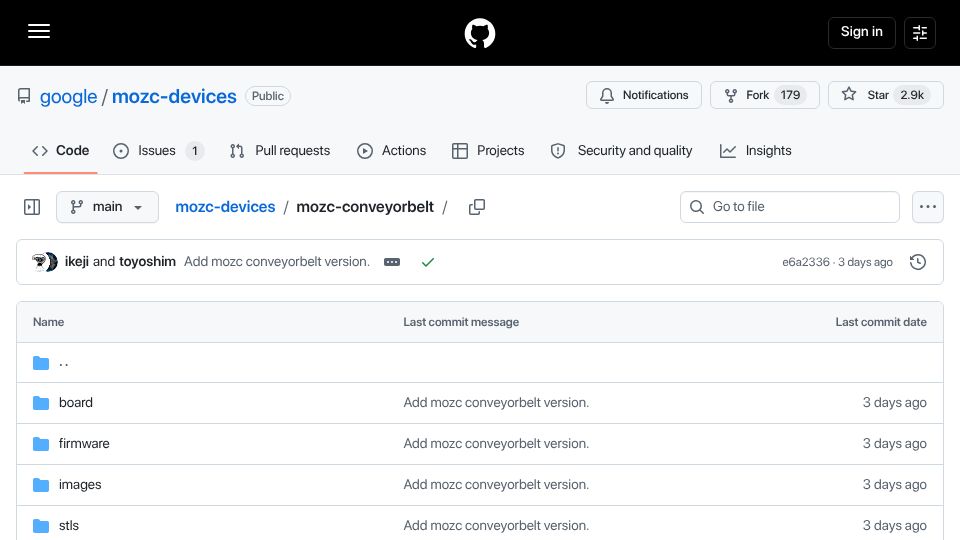Open the mozc-devices repository title link

(x=174, y=96)
